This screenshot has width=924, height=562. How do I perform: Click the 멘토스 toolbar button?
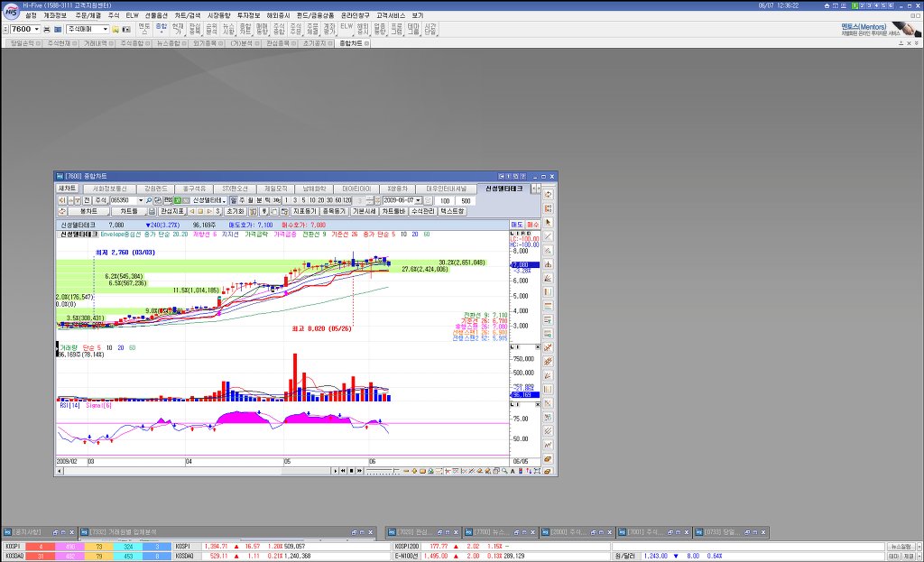(x=144, y=29)
